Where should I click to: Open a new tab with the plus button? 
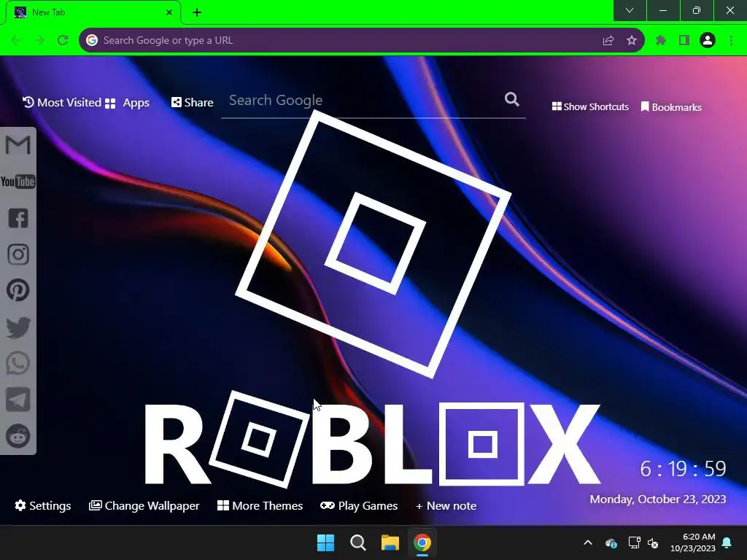click(x=197, y=12)
